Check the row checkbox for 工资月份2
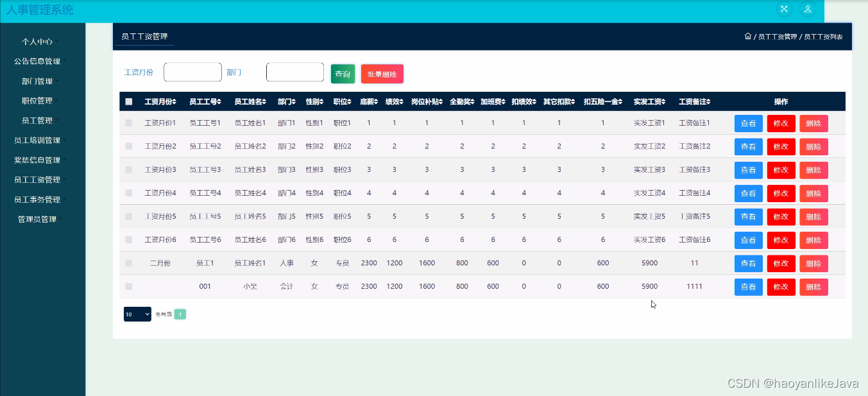The height and width of the screenshot is (396, 868). (129, 146)
